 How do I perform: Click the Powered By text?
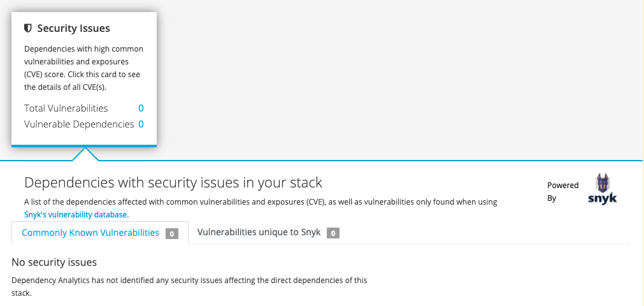[x=562, y=192]
